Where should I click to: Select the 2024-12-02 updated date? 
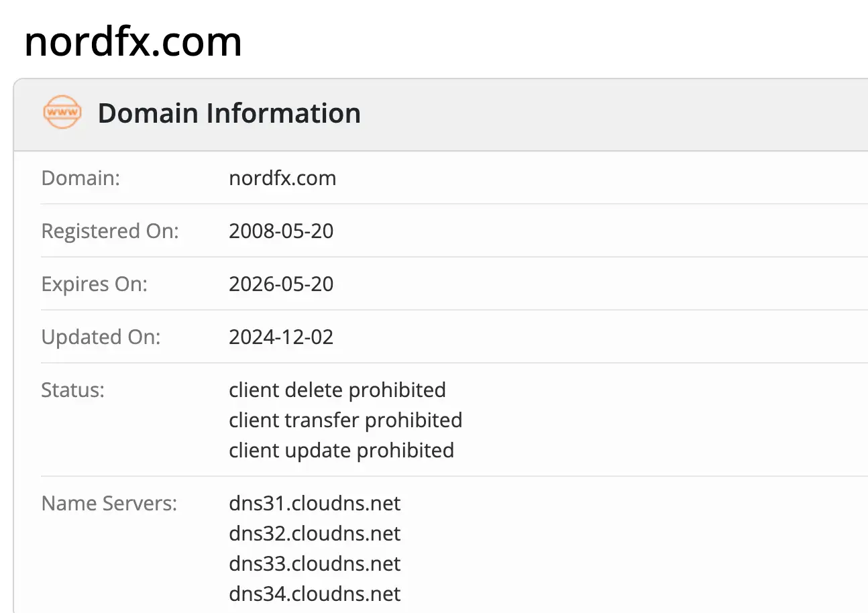(281, 337)
